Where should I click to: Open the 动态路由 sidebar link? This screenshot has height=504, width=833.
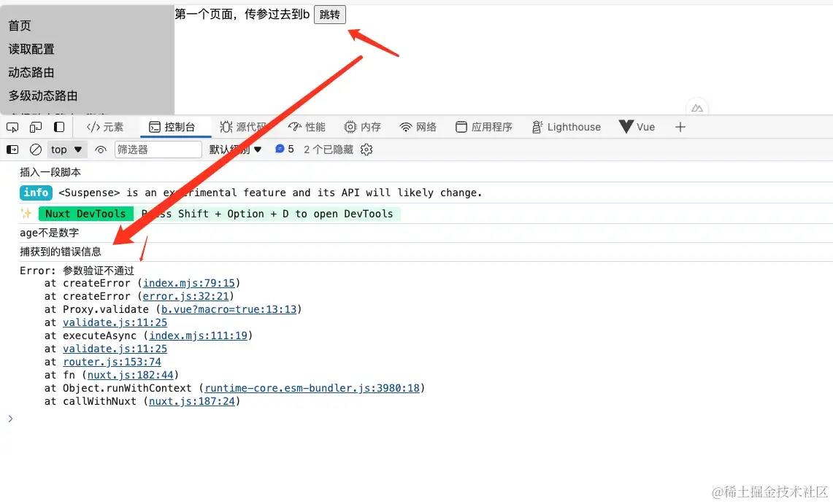pos(31,72)
